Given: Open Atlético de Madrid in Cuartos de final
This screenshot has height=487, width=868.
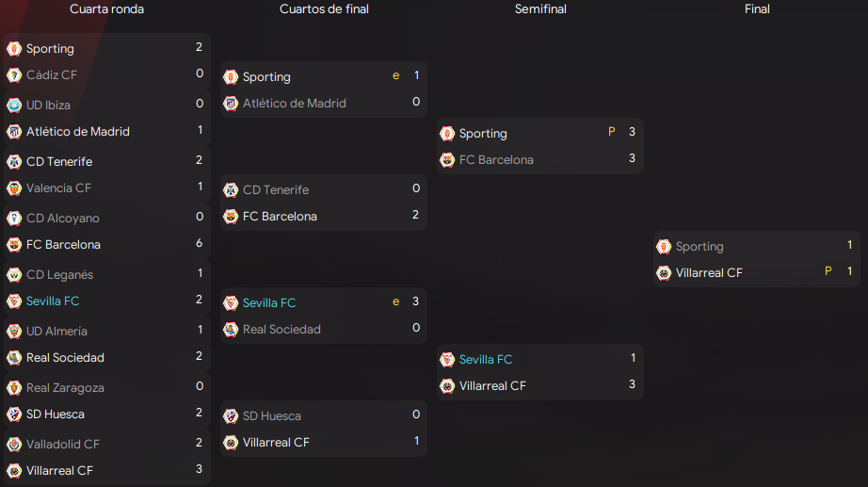Looking at the screenshot, I should pos(295,103).
